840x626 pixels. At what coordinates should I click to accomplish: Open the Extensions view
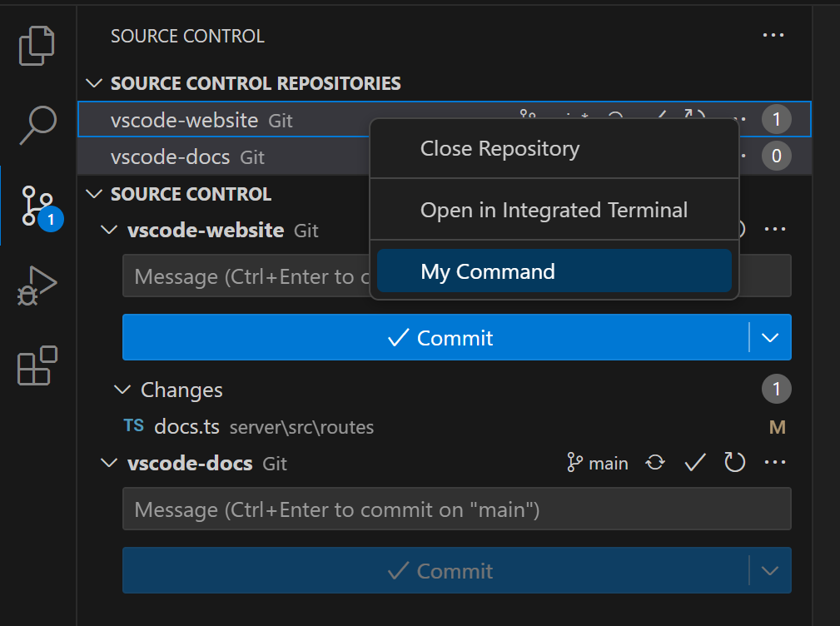click(37, 366)
